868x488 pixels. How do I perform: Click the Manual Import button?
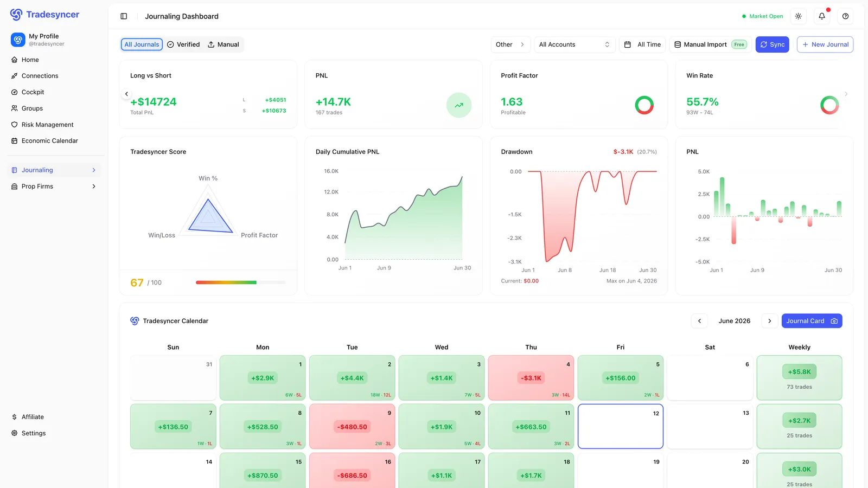click(710, 44)
